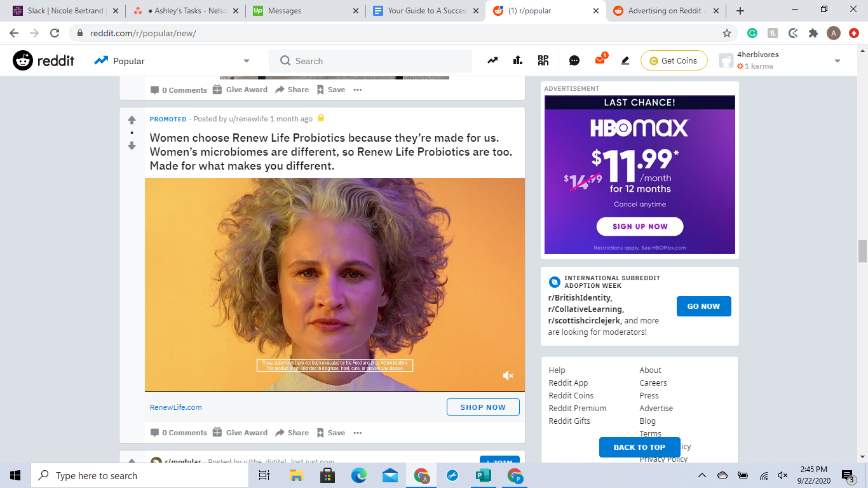Open the Careers footer link

653,383
